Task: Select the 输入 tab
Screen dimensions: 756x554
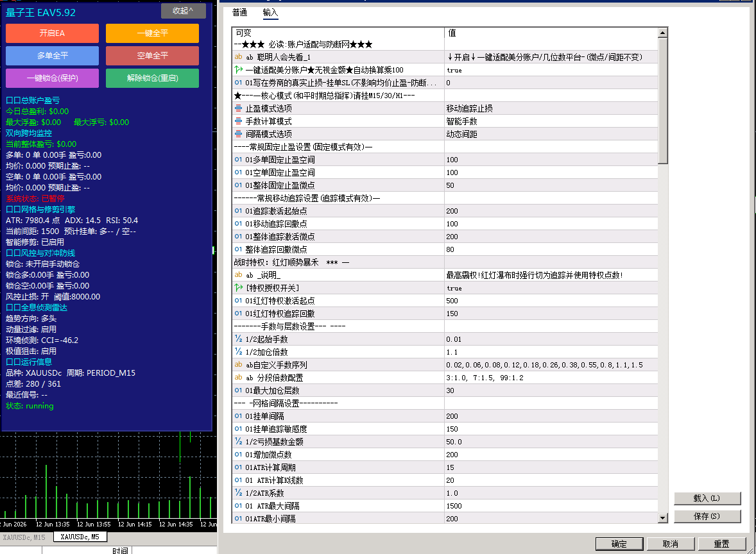Action: pos(270,13)
